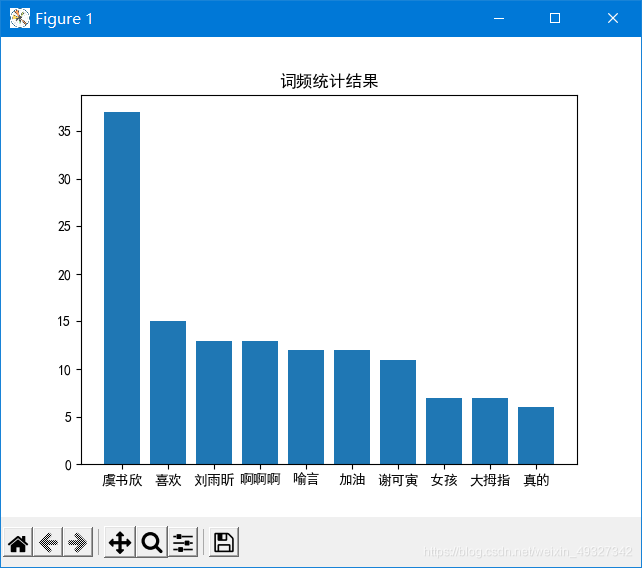Image resolution: width=642 pixels, height=568 pixels.
Task: Click the x-axis label 女孩
Action: point(444,480)
